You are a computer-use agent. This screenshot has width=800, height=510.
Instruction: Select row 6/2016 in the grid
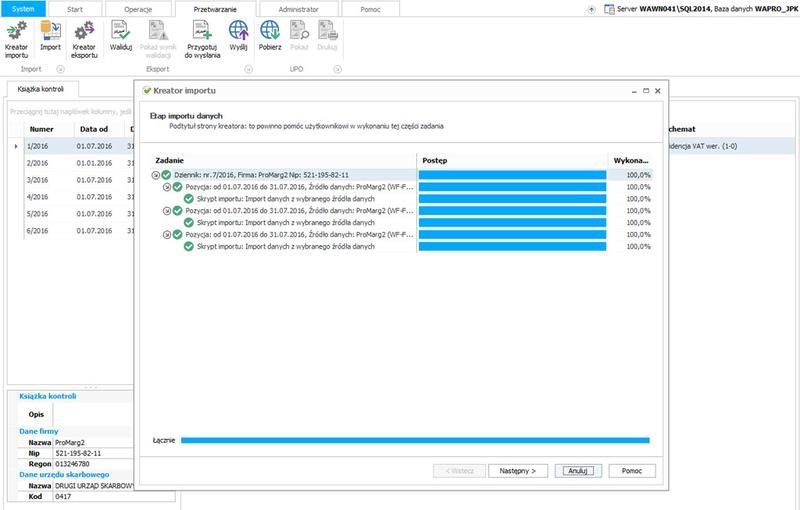click(x=71, y=231)
